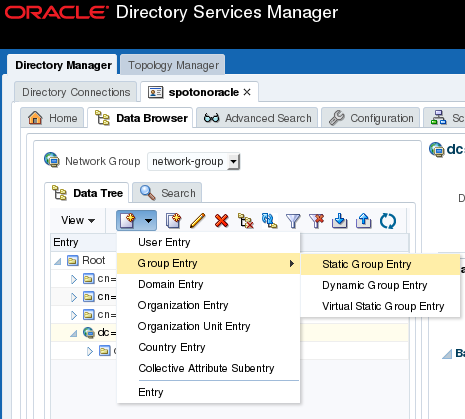Close the spotonoracle tab

pyautogui.click(x=247, y=92)
